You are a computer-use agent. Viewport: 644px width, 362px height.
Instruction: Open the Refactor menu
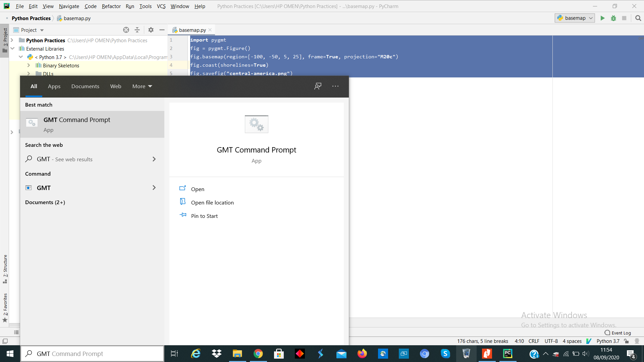111,6
